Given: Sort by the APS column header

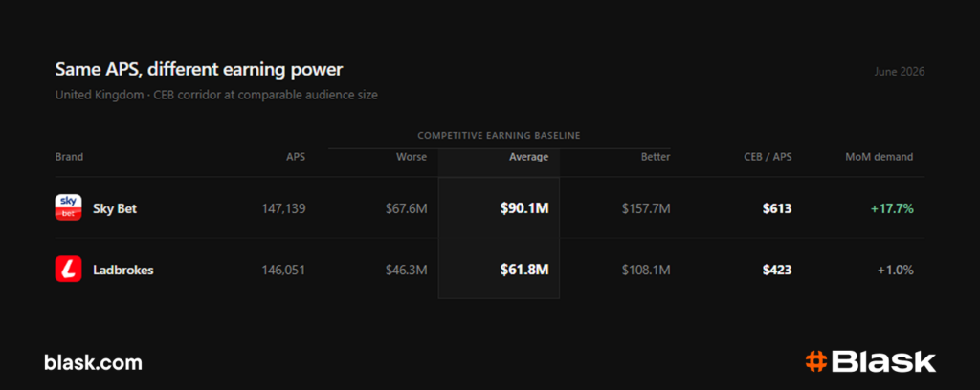Looking at the screenshot, I should [296, 157].
